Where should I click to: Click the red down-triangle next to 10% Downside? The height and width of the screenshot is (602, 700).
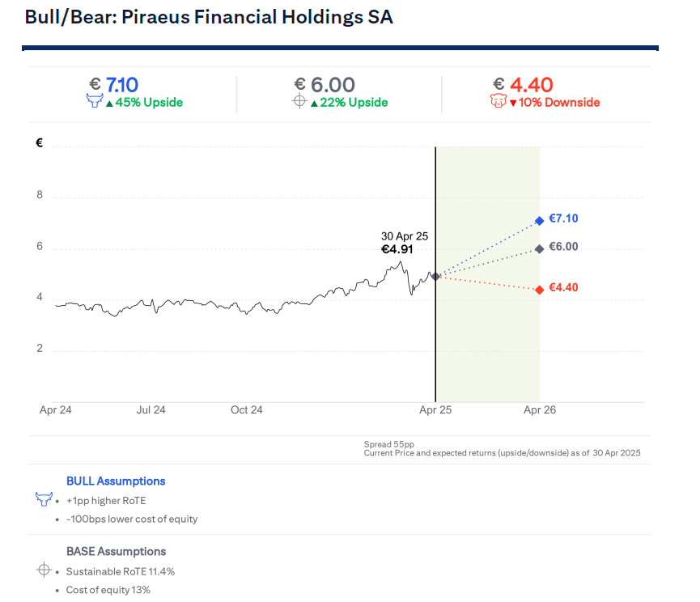point(512,103)
